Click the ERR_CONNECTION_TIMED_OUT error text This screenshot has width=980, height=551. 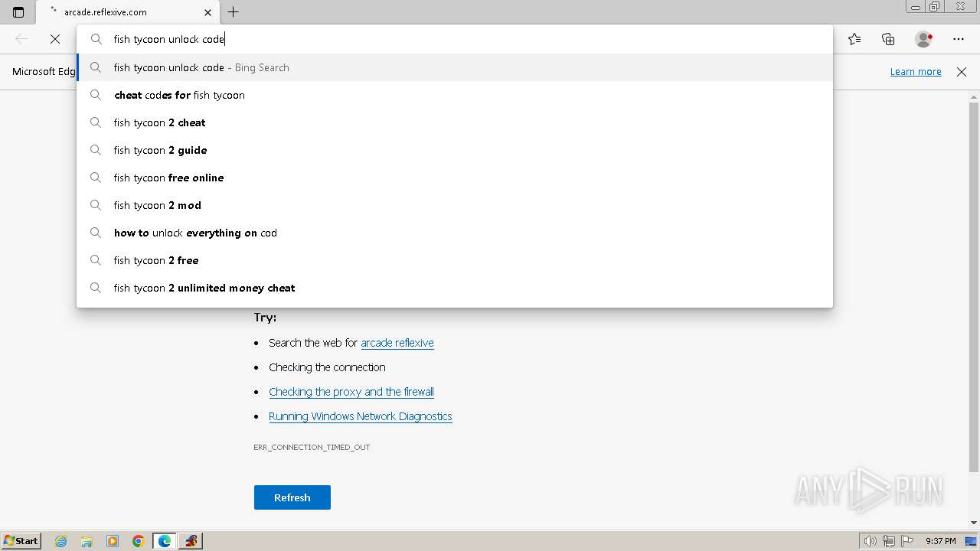coord(312,447)
